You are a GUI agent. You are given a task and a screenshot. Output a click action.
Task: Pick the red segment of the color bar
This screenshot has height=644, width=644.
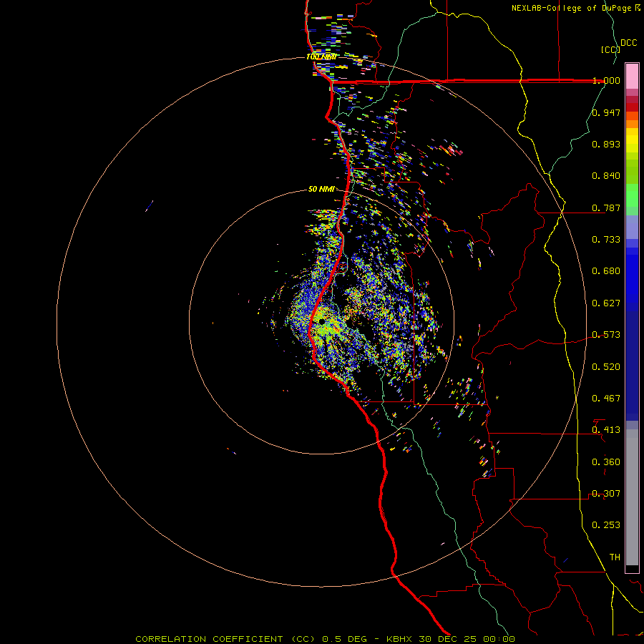point(632,107)
